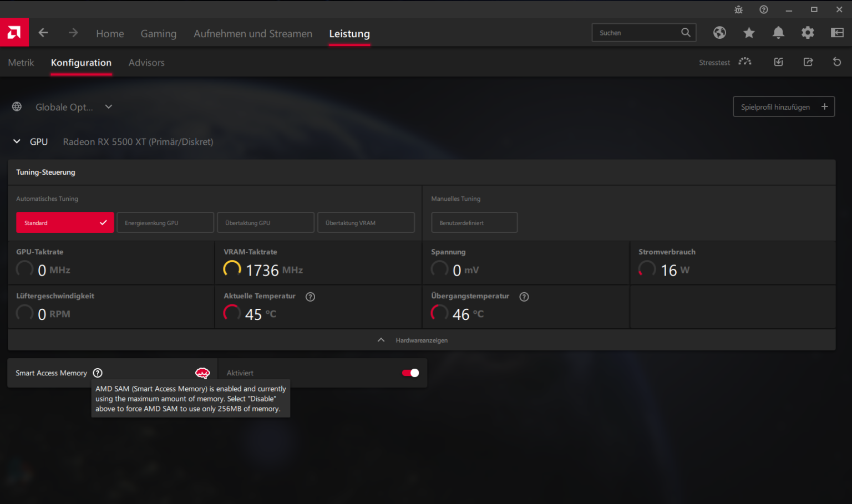
Task: Open favorites star icon
Action: 749,33
